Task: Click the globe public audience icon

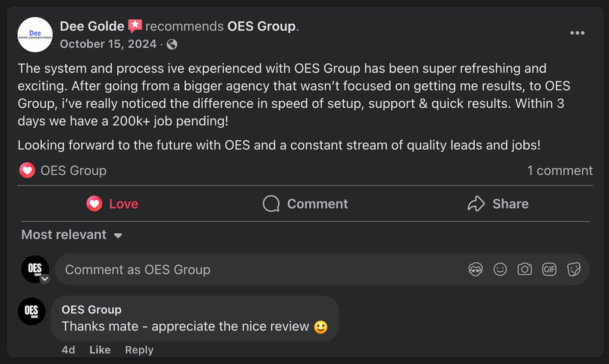Action: coord(172,44)
